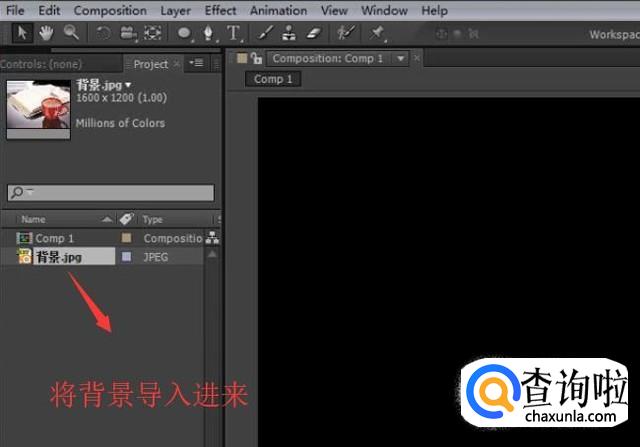Toggle the Composition viewer lock icon
The image size is (640, 447).
257,59
